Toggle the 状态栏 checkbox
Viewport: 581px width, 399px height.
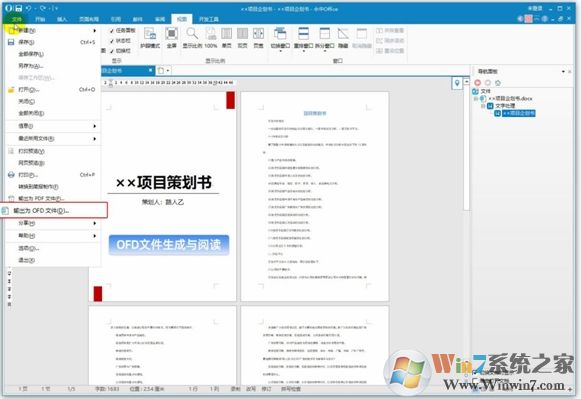[120, 41]
